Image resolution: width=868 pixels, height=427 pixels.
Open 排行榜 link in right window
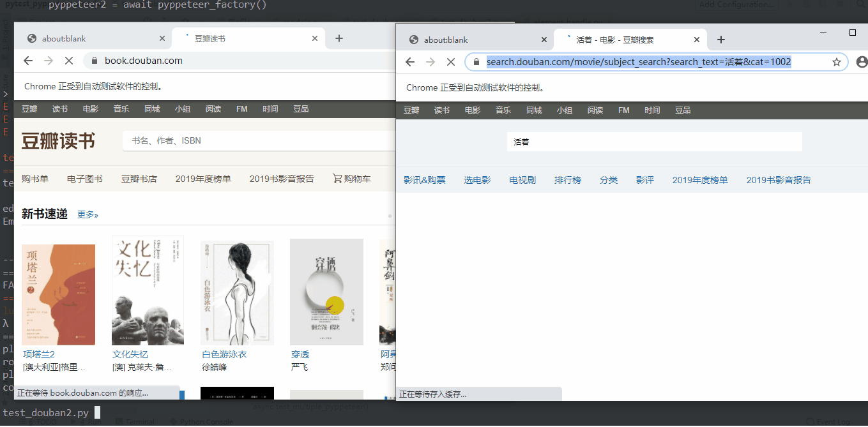point(568,180)
